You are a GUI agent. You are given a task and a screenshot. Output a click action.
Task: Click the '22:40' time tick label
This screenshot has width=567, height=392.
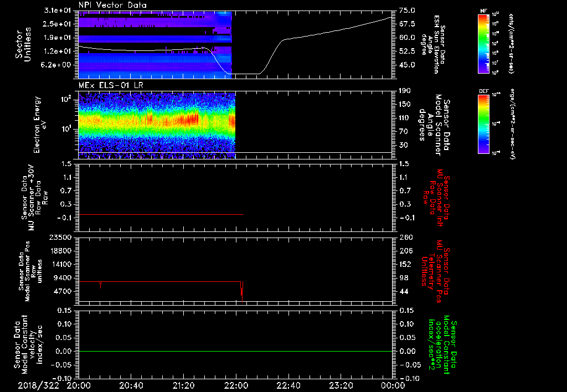tap(288, 385)
